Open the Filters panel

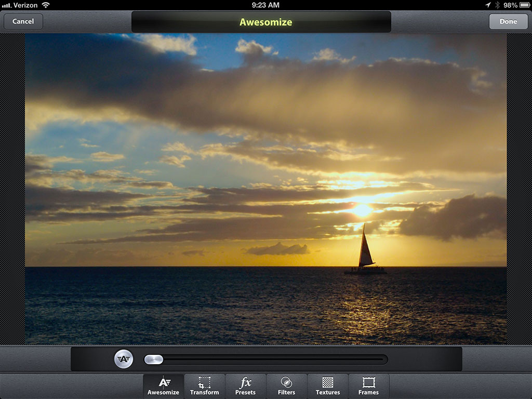pos(286,386)
